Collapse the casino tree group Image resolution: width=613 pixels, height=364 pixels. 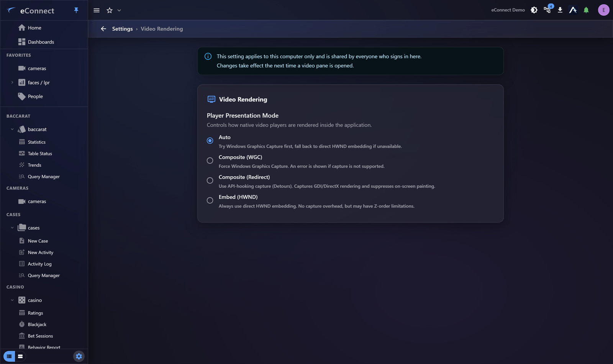12,300
